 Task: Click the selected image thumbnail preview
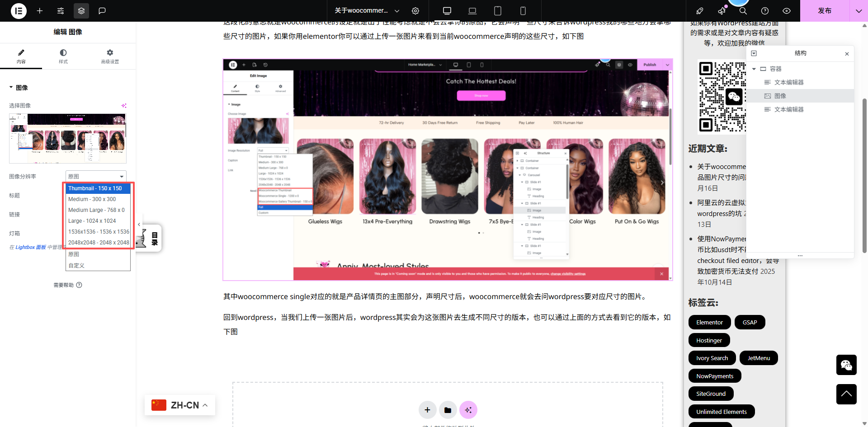click(x=68, y=138)
